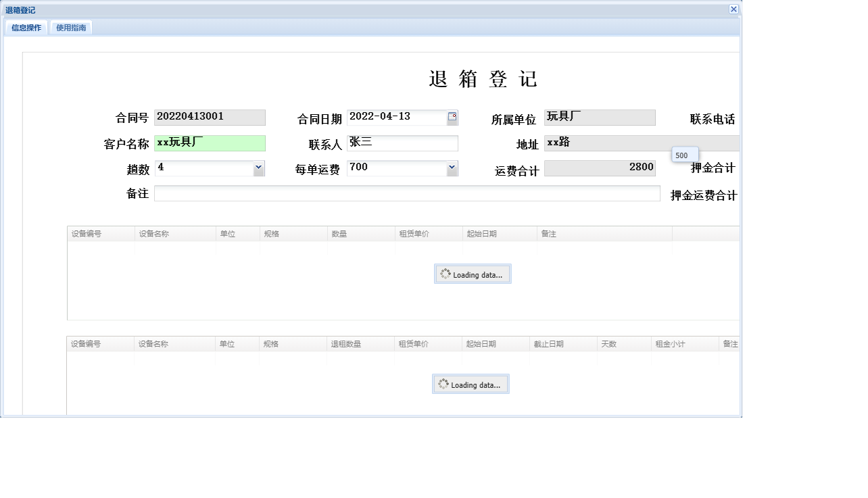The width and height of the screenshot is (868, 498).
Task: Close the 退箱登记 window
Action: (x=733, y=9)
